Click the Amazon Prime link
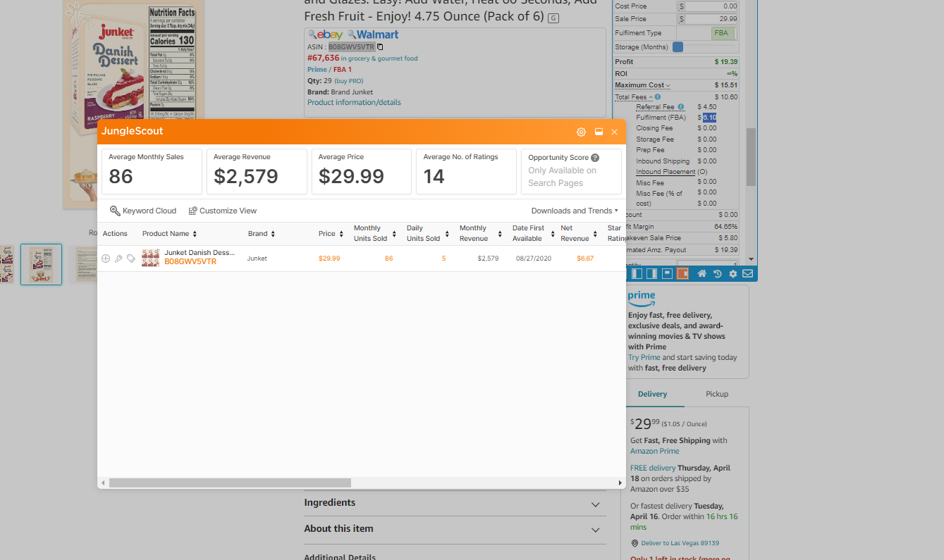944x560 pixels. pos(655,451)
